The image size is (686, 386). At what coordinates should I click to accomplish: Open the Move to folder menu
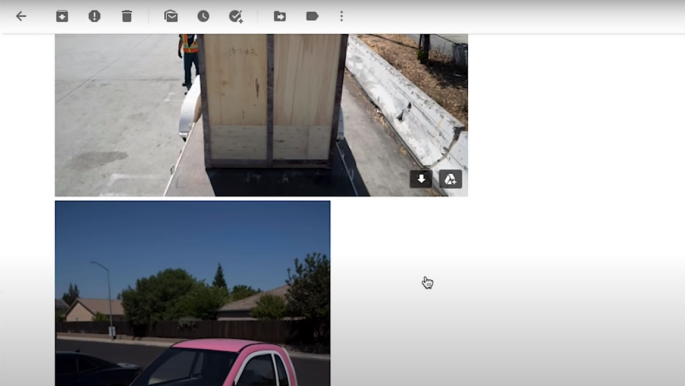(x=280, y=17)
